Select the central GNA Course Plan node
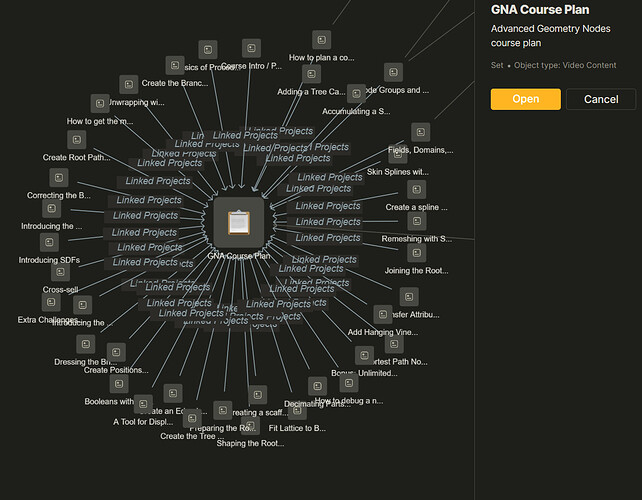 point(239,222)
